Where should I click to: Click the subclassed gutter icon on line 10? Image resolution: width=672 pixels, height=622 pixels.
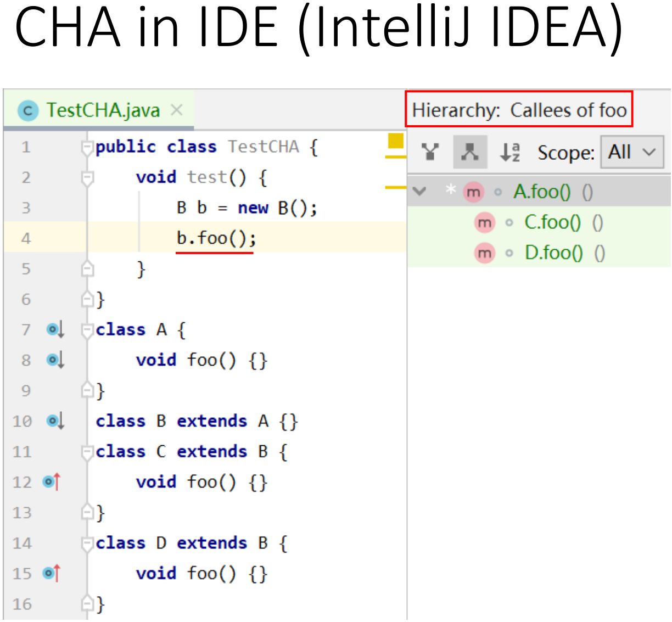(55, 421)
